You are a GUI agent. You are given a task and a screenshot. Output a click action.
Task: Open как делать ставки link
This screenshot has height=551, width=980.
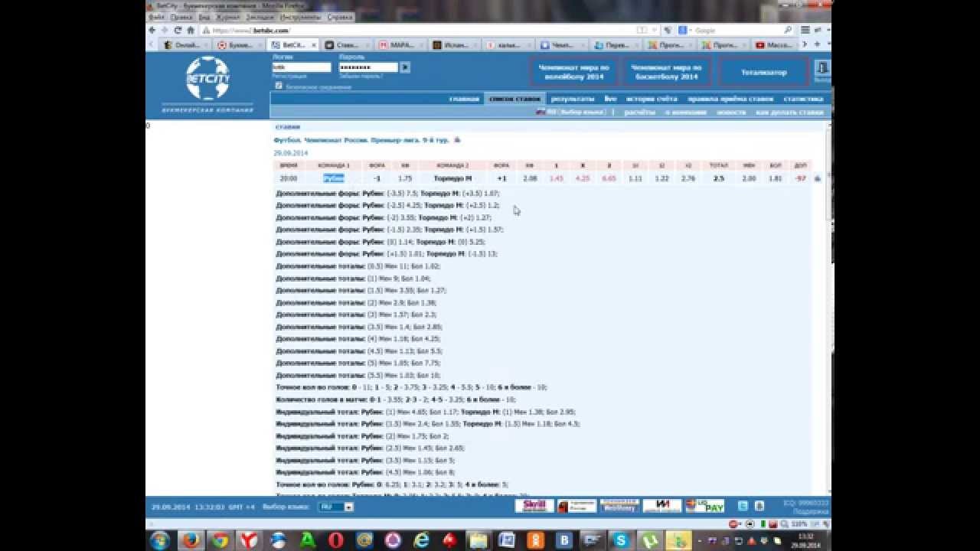coord(789,112)
